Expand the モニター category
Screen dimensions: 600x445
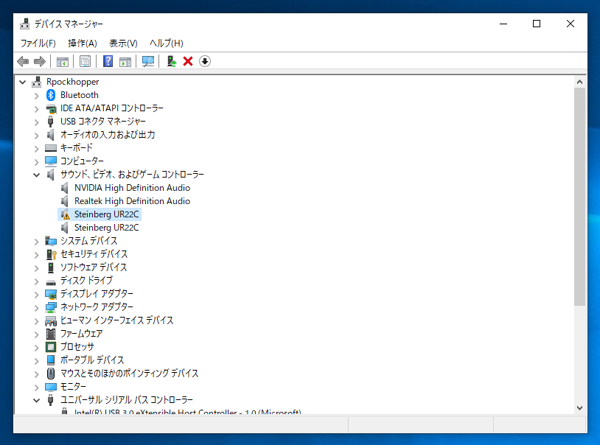click(x=36, y=387)
